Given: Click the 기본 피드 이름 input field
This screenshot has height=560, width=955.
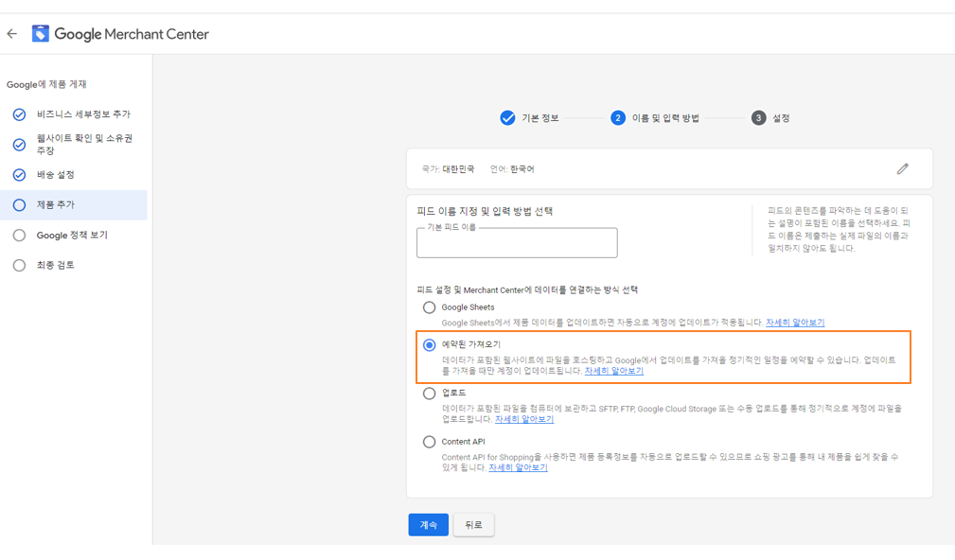Looking at the screenshot, I should click(x=517, y=244).
